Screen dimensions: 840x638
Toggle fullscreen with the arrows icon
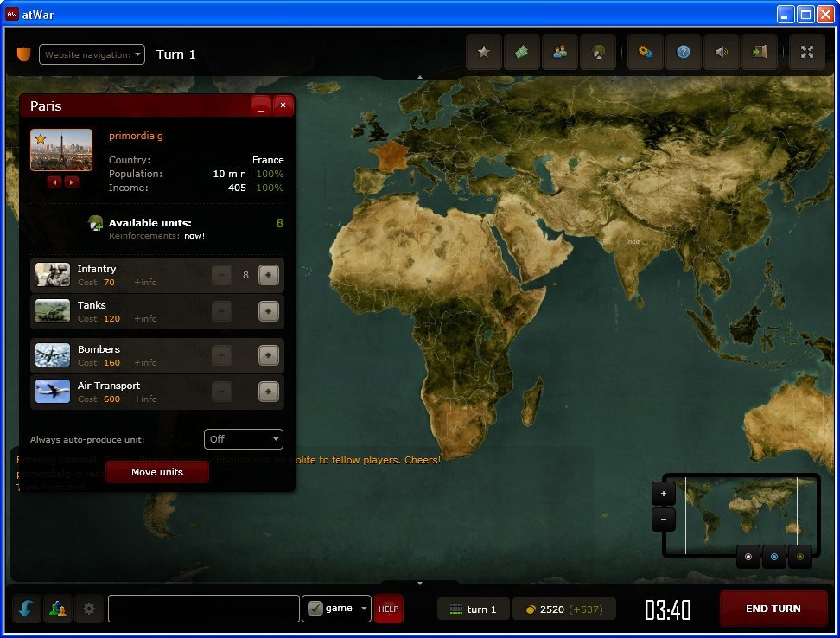pos(807,53)
